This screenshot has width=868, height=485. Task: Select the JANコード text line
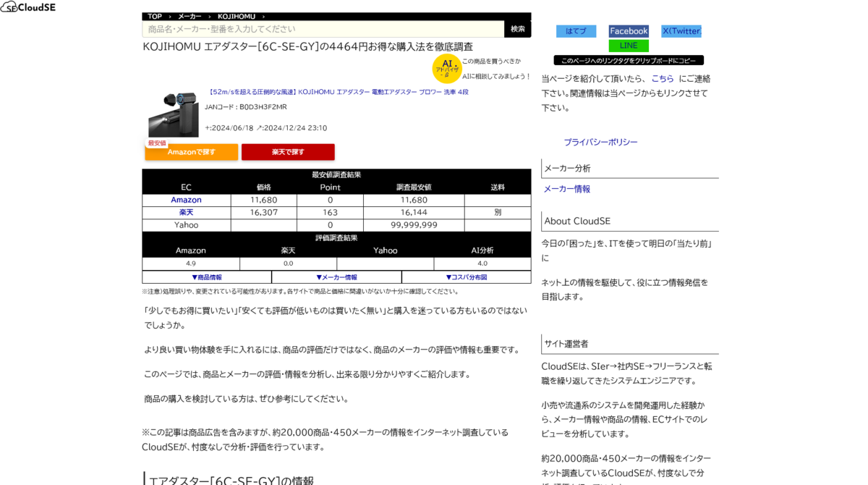pos(246,107)
